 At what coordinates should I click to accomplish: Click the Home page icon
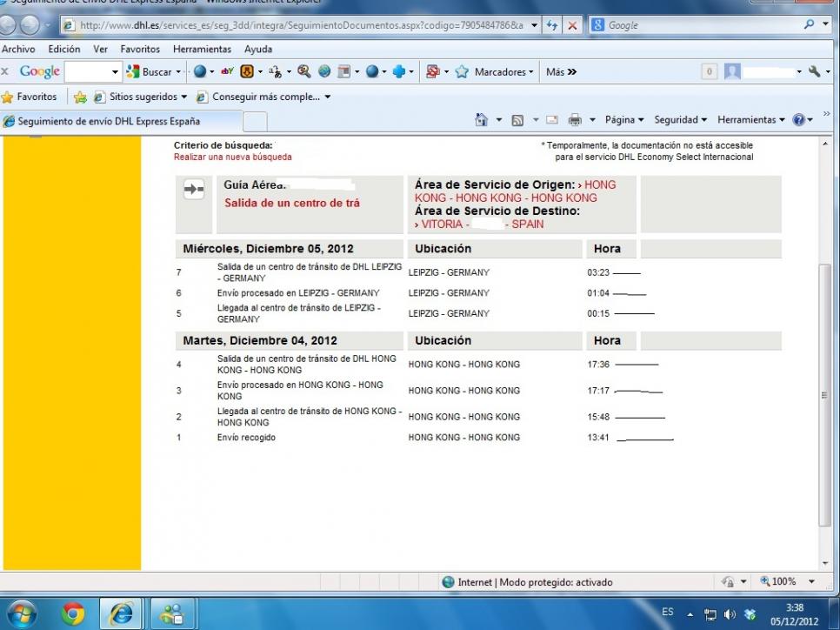click(481, 119)
